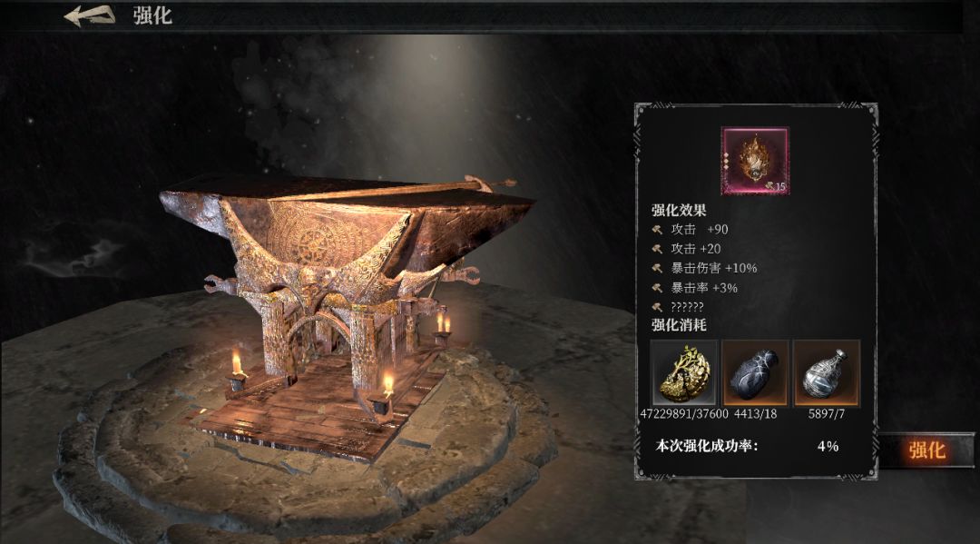
Task: Click the flask count 5897/7
Action: pyautogui.click(x=827, y=414)
